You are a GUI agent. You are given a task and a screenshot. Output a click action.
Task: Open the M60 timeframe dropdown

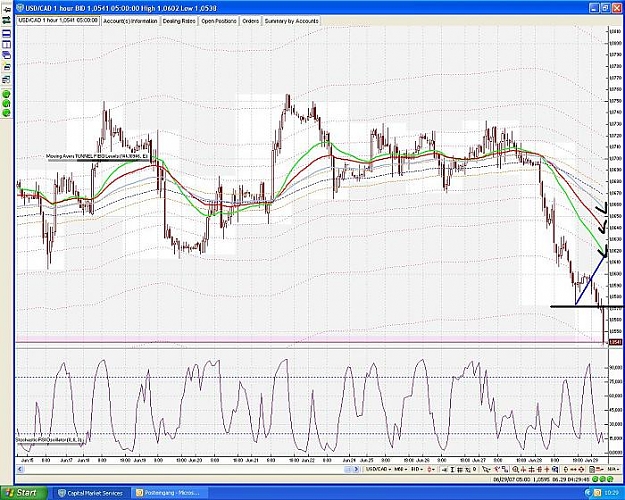pyautogui.click(x=400, y=469)
